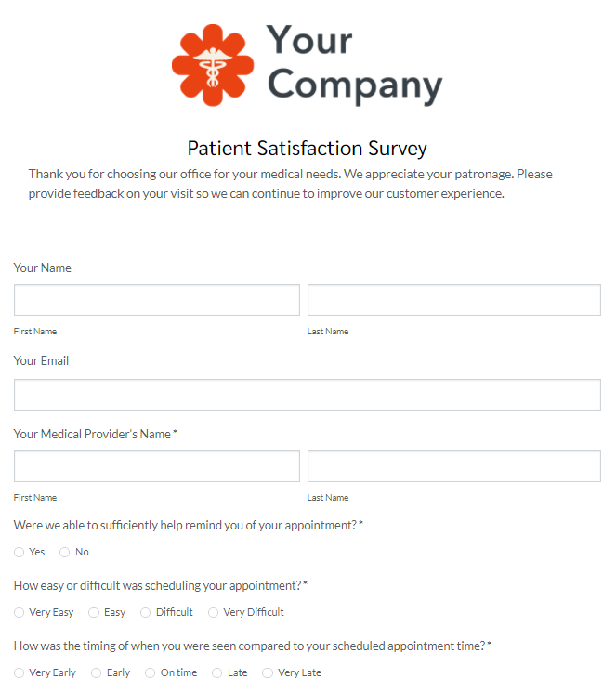Image resolution: width=616 pixels, height=692 pixels.
Task: Click the Patient Satisfaction Survey heading
Action: pyautogui.click(x=307, y=149)
